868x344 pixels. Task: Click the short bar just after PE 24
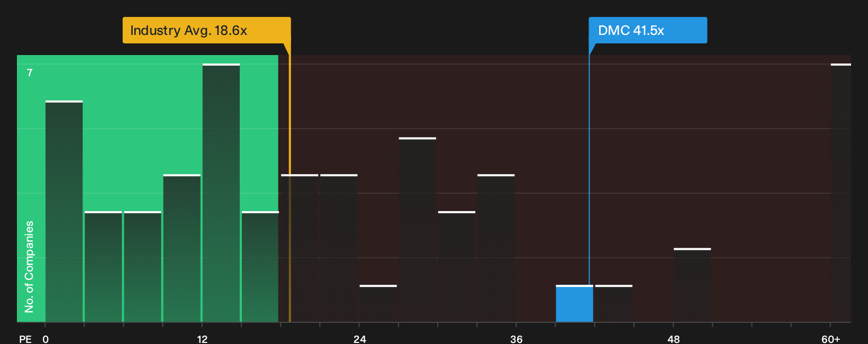[378, 304]
